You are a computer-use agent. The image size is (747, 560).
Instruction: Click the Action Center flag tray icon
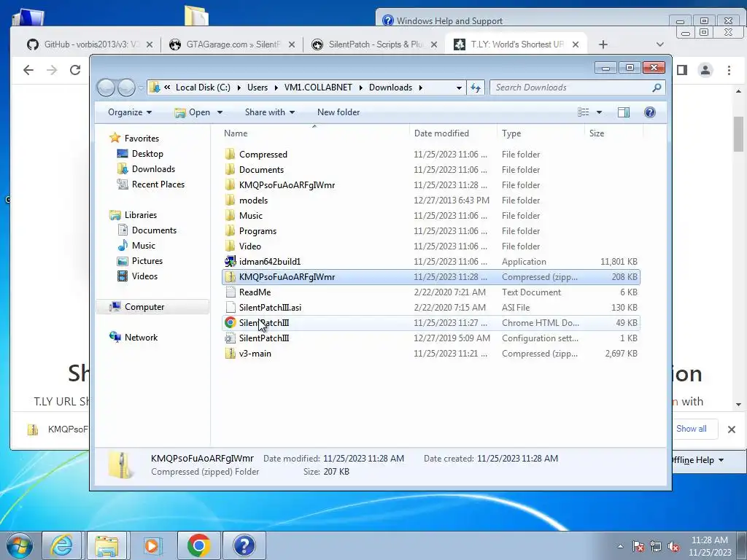[x=638, y=547]
